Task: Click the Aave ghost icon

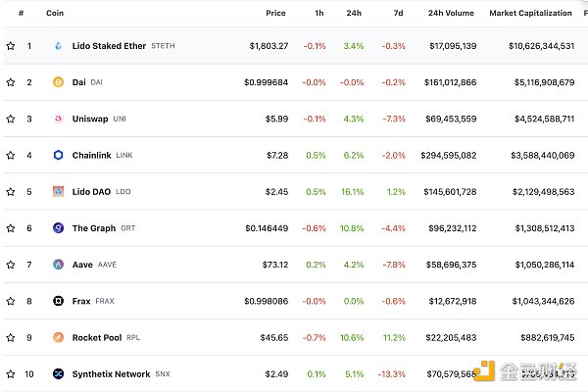Action: coord(58,265)
